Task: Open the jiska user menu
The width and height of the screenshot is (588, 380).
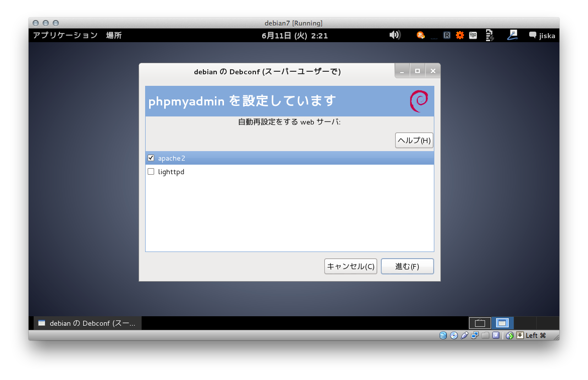Action: tap(547, 36)
